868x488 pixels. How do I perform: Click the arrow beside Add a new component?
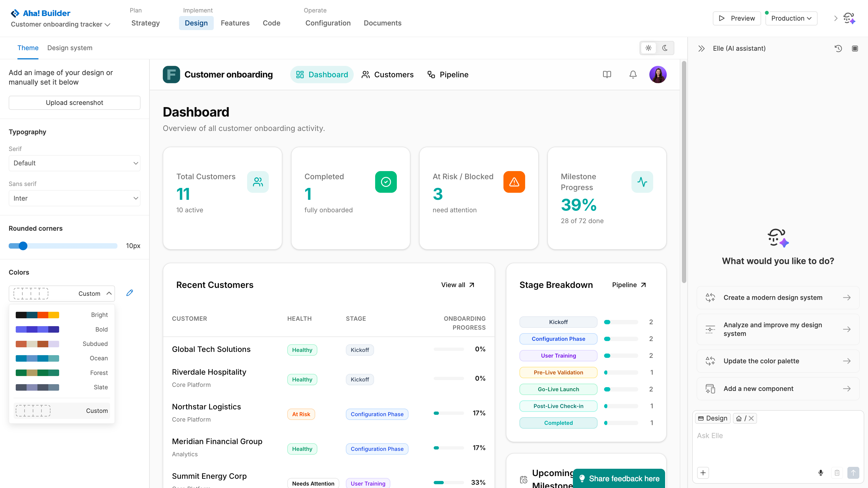[847, 389]
